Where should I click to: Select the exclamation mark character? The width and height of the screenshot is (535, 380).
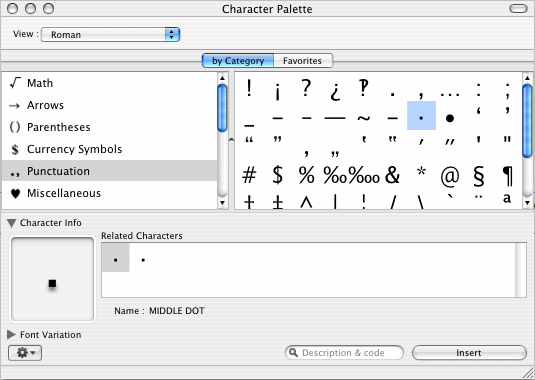(249, 88)
